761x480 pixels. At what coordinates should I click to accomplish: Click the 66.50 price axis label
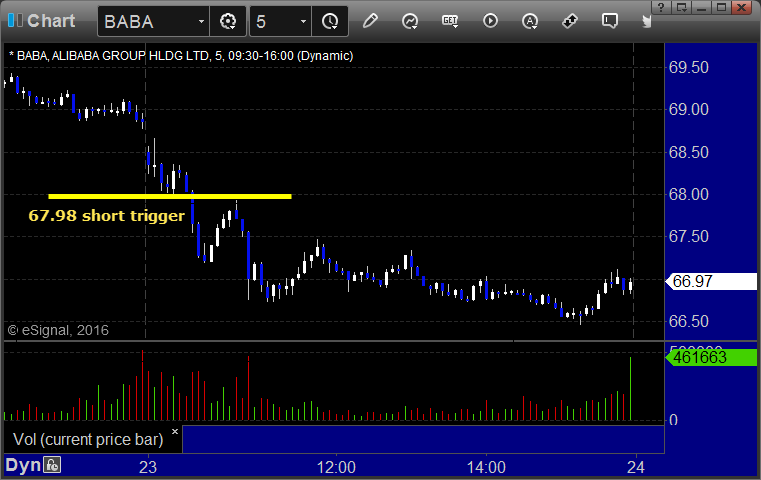[x=688, y=321]
